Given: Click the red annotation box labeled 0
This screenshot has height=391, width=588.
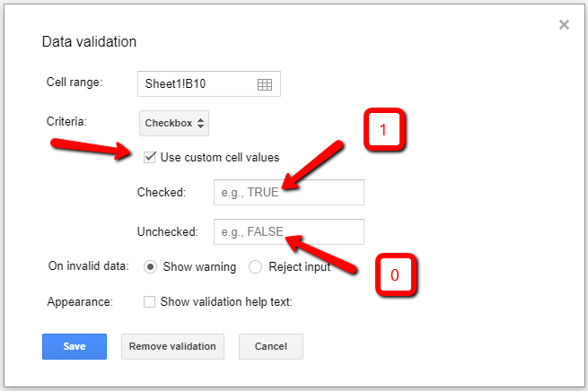Looking at the screenshot, I should pos(394,276).
